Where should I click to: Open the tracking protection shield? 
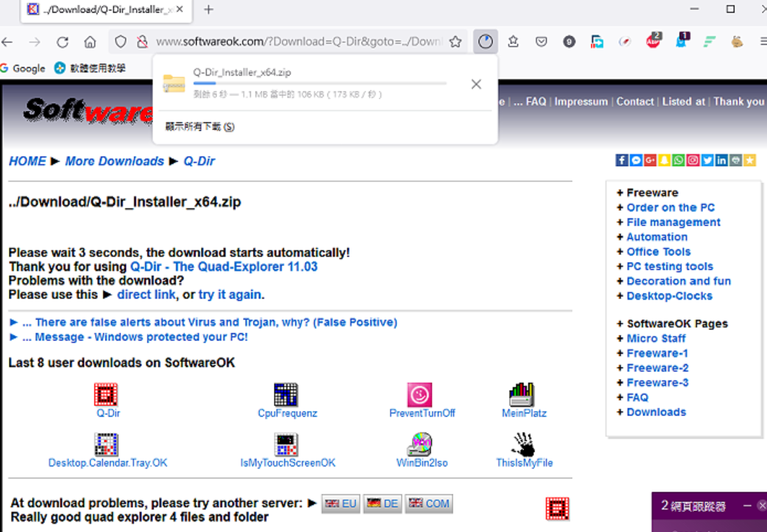(x=120, y=42)
